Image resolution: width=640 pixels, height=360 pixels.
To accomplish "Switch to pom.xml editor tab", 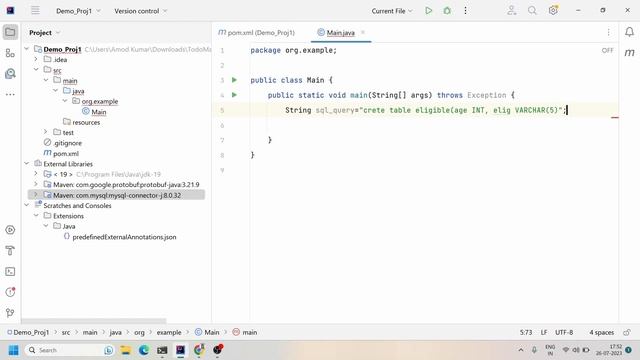I will point(256,32).
